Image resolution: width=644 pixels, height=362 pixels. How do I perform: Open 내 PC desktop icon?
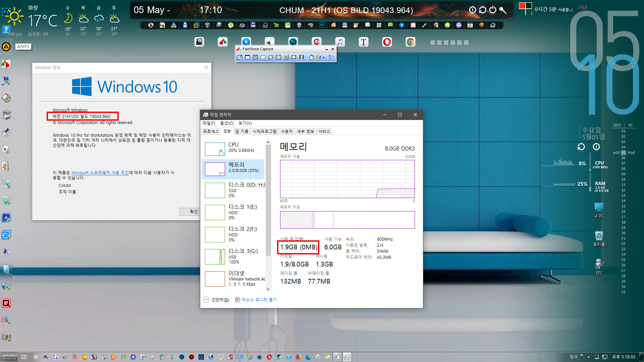599,210
